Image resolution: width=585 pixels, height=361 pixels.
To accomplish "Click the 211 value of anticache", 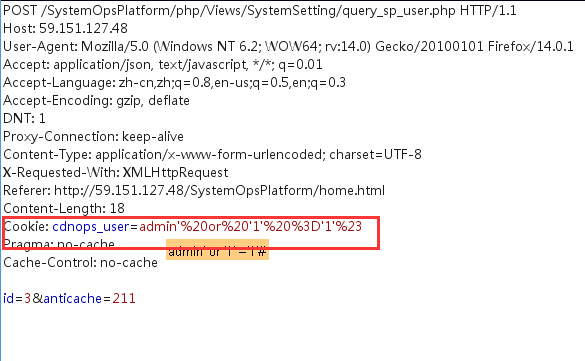I will 124,299.
